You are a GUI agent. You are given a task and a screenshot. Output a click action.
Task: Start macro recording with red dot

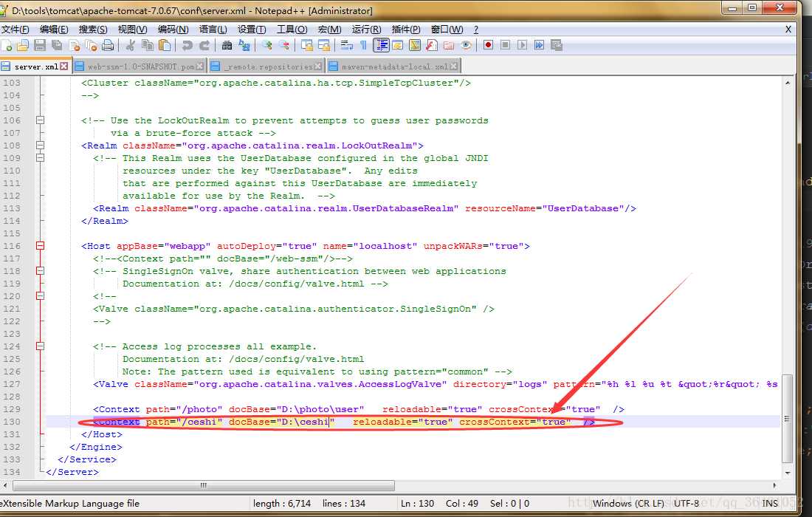tap(488, 46)
